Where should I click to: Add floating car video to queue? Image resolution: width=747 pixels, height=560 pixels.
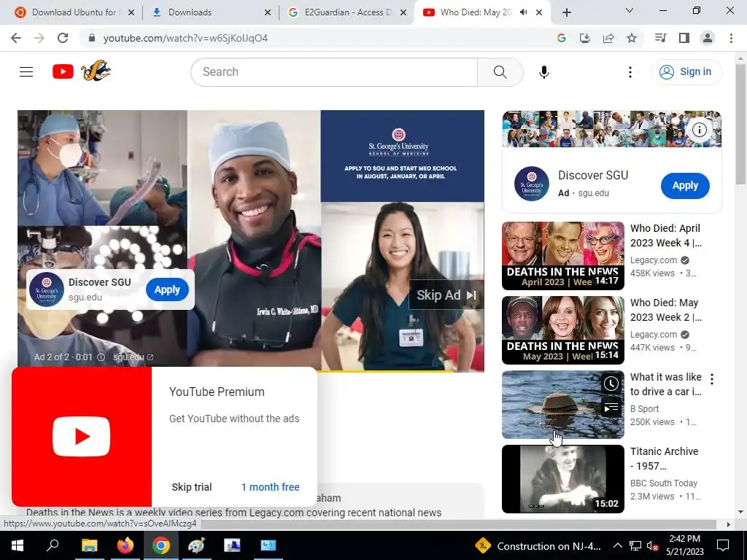click(x=611, y=408)
